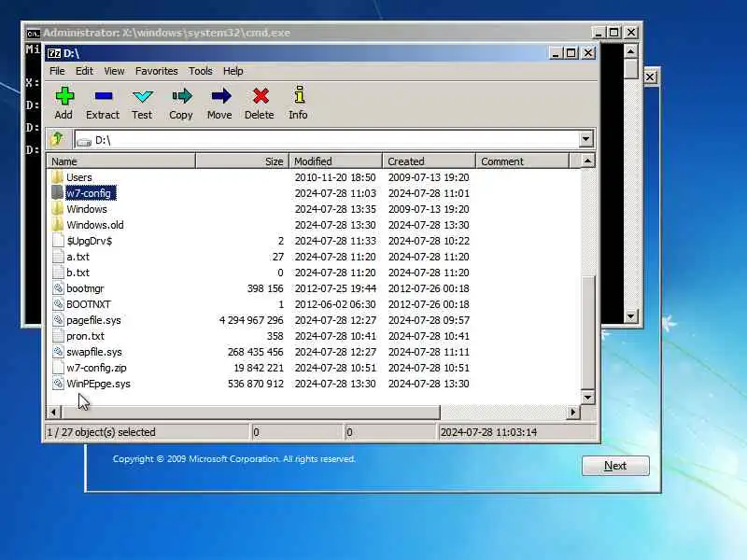Select the swapfile.sys file icon
Image resolution: width=747 pixels, height=560 pixels.
pos(58,352)
